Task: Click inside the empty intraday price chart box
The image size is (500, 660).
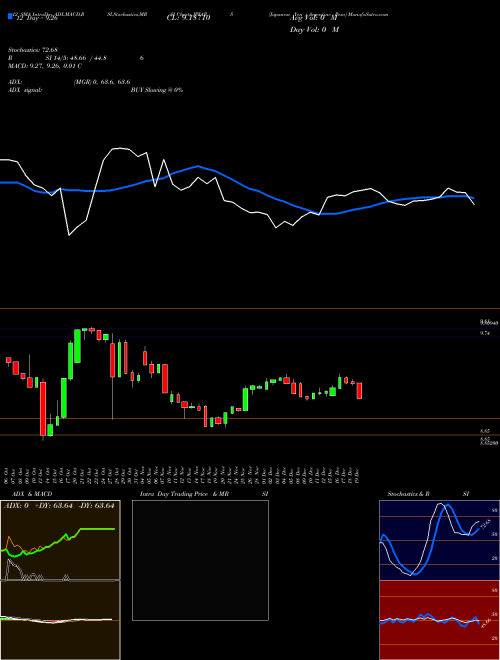Action: tap(200, 560)
